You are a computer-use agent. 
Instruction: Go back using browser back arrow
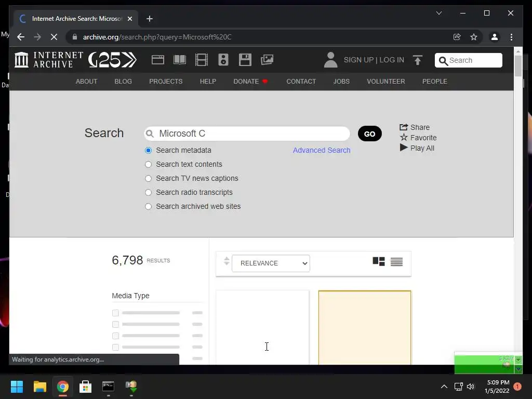tap(21, 37)
